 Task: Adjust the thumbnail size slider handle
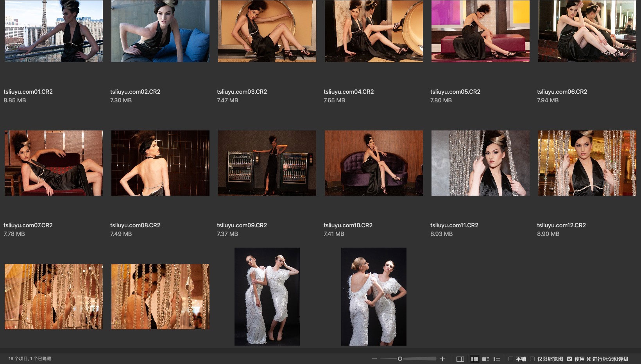coord(400,359)
